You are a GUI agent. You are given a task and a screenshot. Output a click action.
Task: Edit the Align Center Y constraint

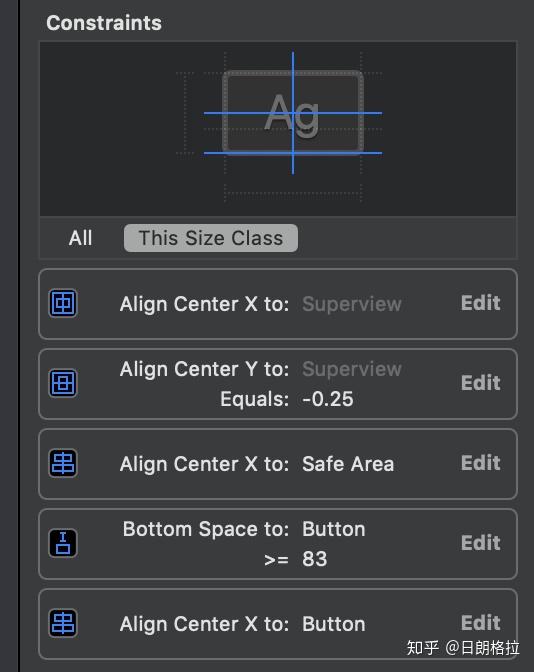pyautogui.click(x=480, y=383)
